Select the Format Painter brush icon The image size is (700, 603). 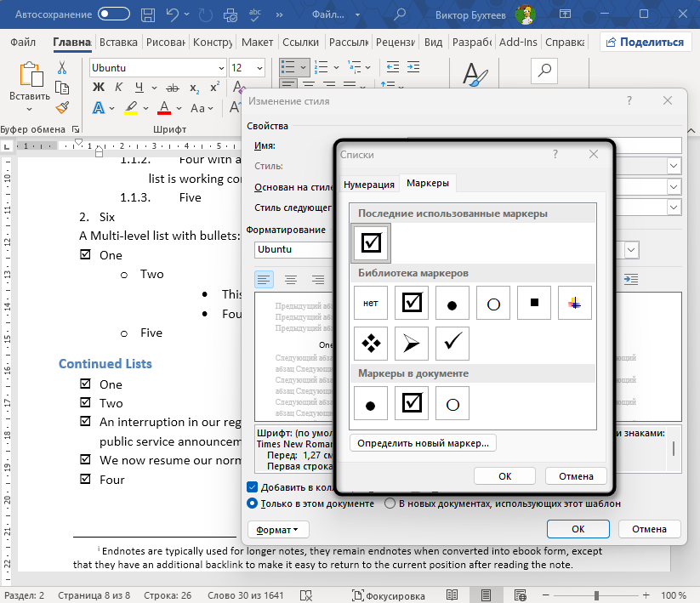pyautogui.click(x=62, y=107)
